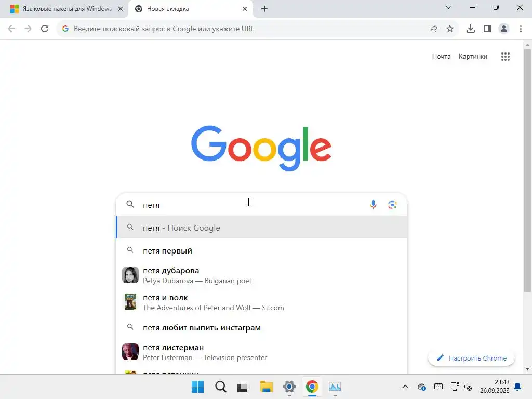Open the Почта link
Screen dimensions: 532x399
442,56
